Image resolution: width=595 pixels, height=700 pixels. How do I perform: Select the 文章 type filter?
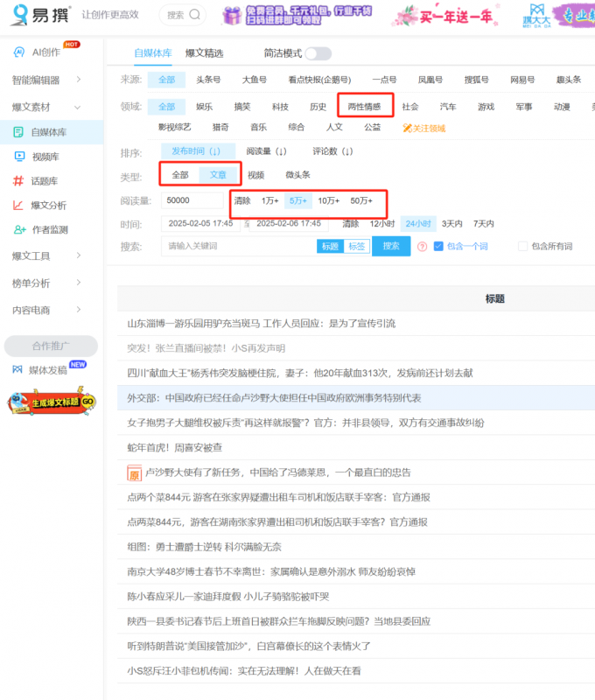(x=218, y=174)
